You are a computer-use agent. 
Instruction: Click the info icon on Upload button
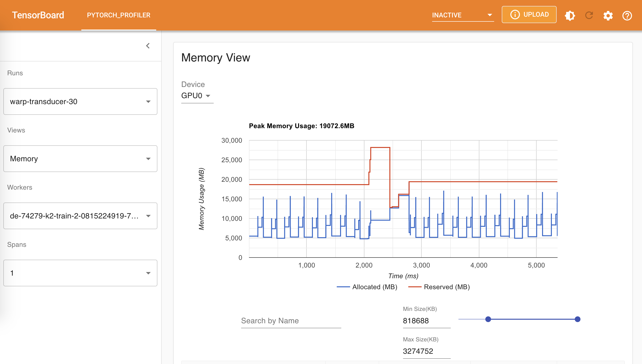(515, 15)
